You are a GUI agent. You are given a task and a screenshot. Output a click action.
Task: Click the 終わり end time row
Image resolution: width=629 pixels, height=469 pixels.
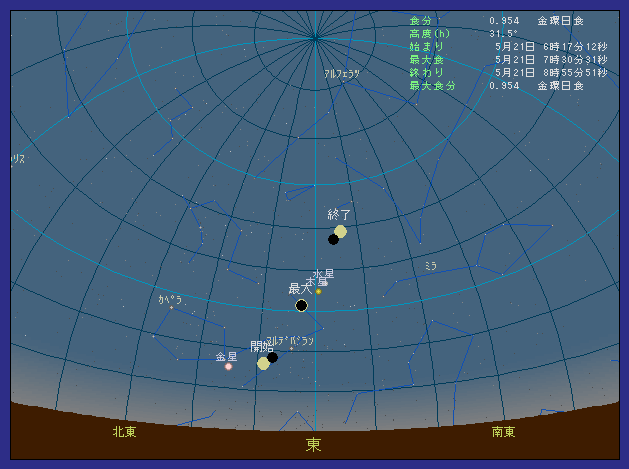(507, 72)
